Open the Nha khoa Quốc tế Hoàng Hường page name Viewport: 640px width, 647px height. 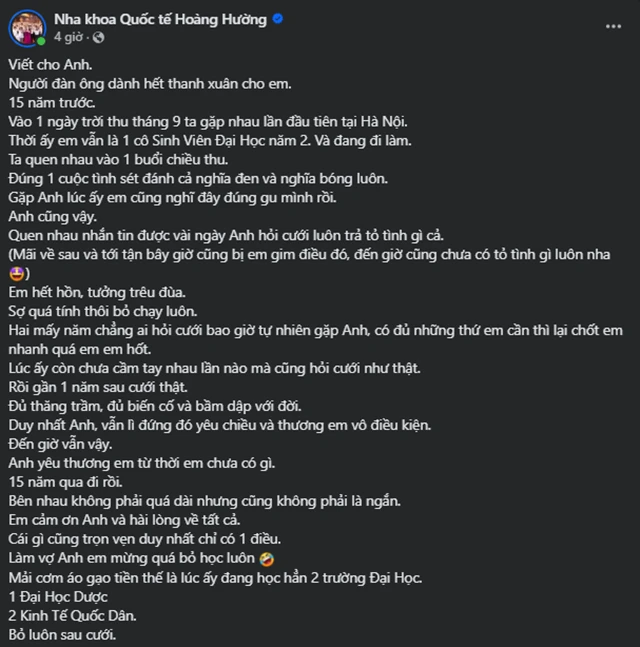pyautogui.click(x=162, y=19)
